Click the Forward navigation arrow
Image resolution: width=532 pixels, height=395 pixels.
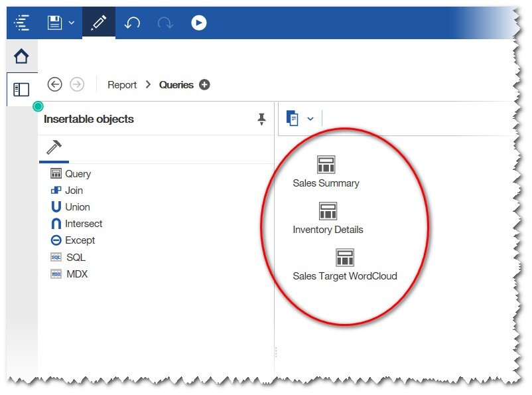[77, 84]
